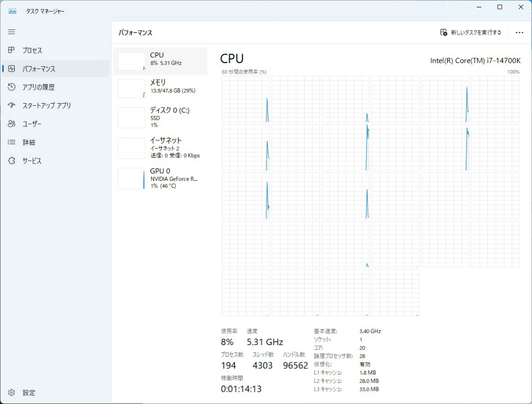The image size is (532, 404).
Task: Open Task Manager 設定 (Settings)
Action: [29, 392]
